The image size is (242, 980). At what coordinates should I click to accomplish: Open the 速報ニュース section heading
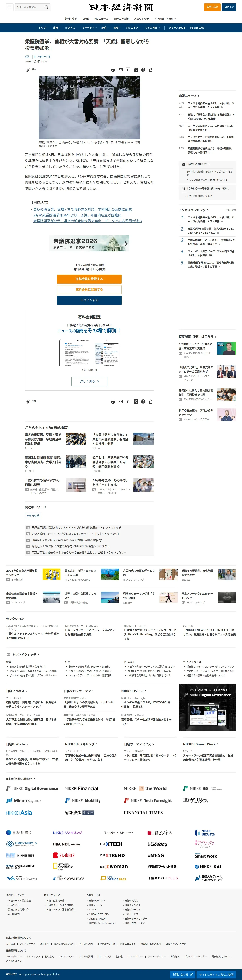189,96
